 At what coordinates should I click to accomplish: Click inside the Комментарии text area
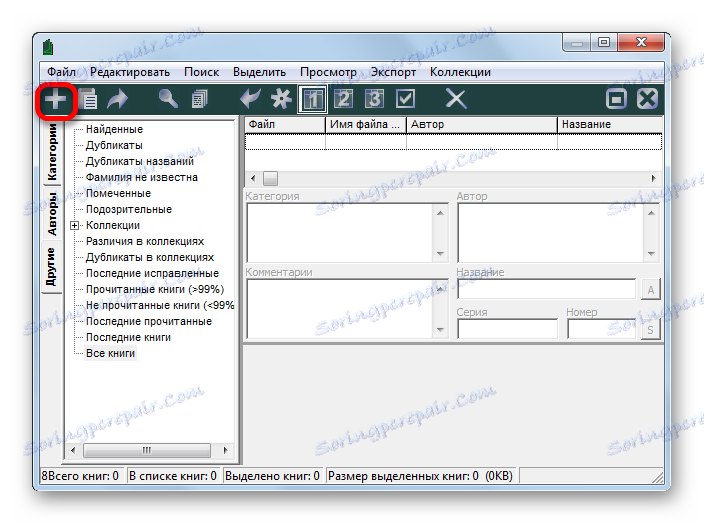(x=340, y=308)
